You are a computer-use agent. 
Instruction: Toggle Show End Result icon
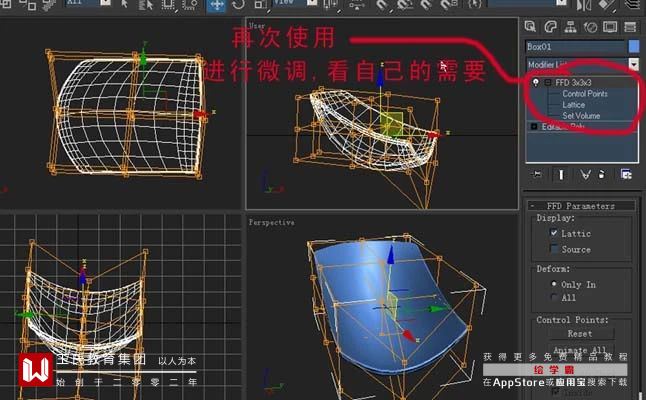[561, 175]
